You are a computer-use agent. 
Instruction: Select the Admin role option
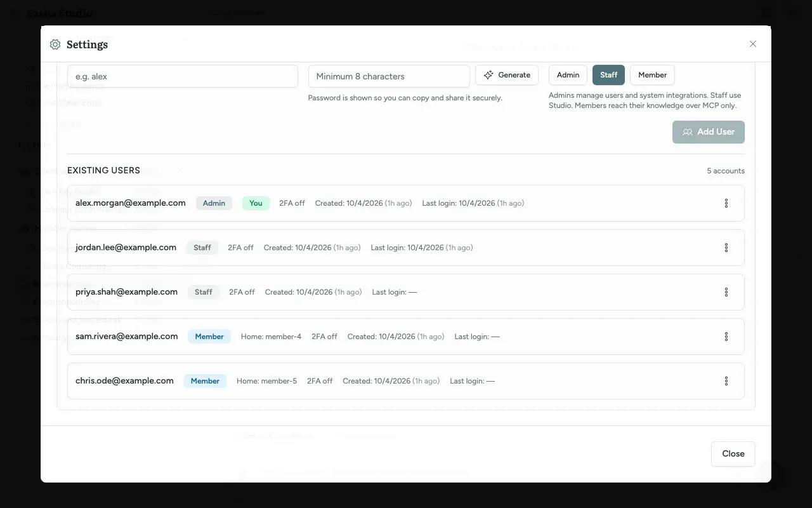(568, 75)
